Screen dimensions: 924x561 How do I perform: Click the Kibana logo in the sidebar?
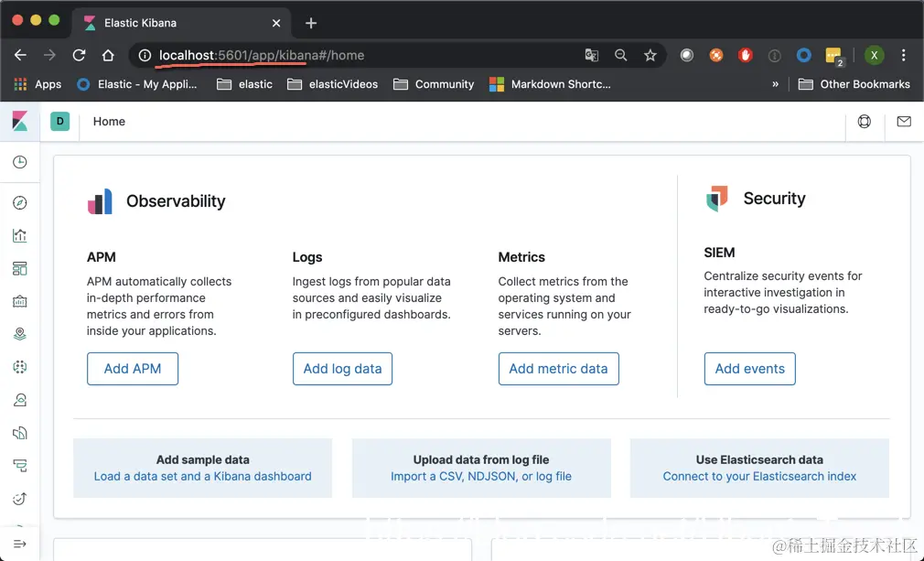click(19, 122)
